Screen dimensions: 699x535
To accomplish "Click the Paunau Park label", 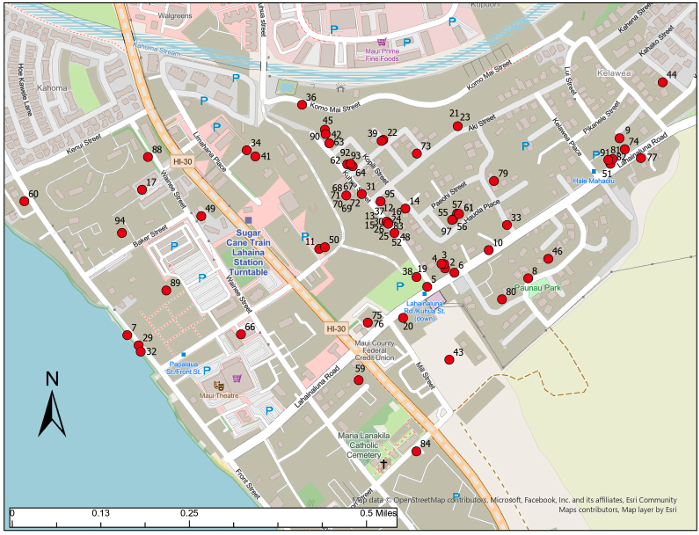I will coord(538,288).
